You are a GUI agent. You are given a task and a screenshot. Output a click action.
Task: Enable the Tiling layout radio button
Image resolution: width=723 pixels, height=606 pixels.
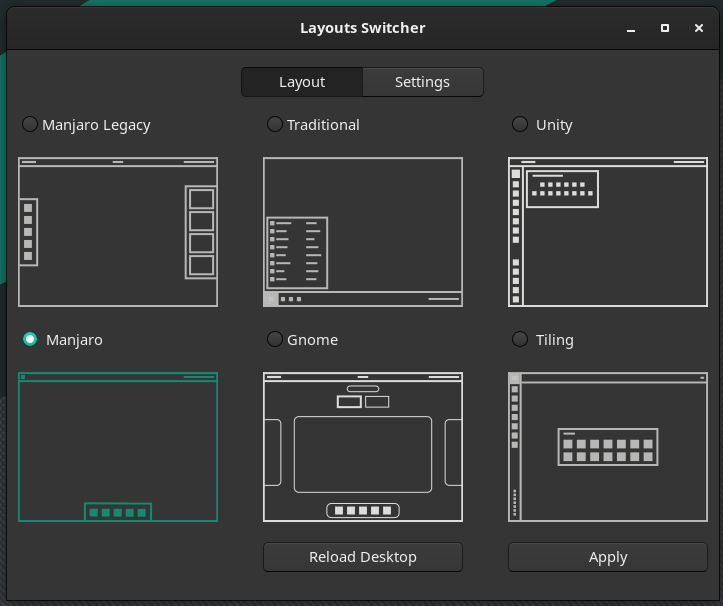point(520,339)
